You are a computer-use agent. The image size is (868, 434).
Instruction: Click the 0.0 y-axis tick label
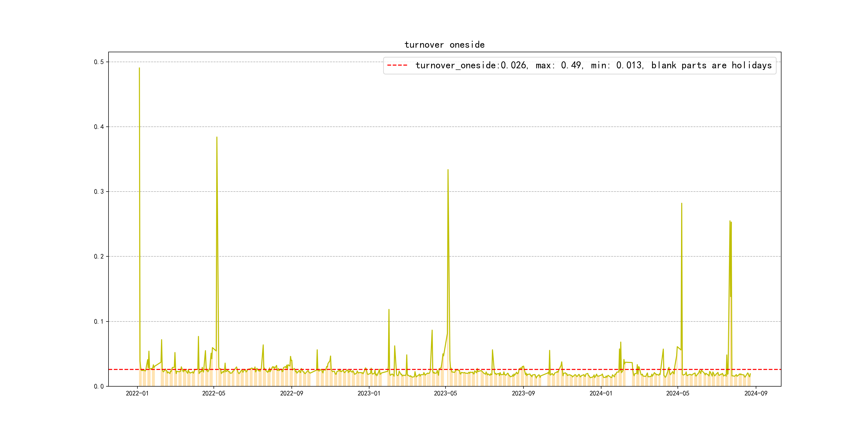pos(99,387)
